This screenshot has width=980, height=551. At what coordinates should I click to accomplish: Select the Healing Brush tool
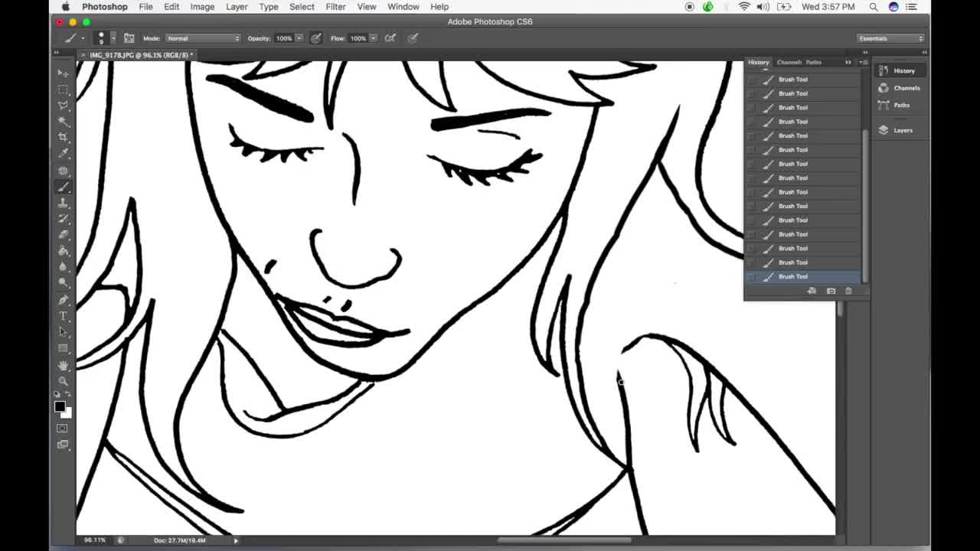(64, 171)
